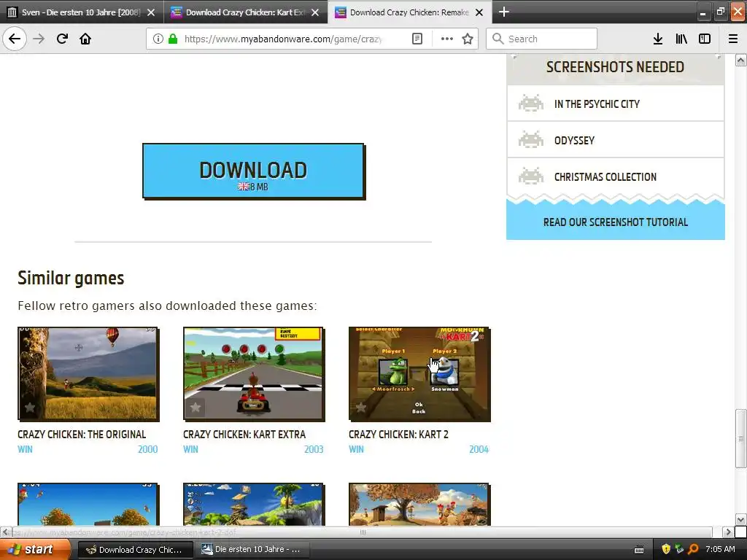Click the green secure connection padlock
The width and height of the screenshot is (747, 560).
(x=173, y=39)
